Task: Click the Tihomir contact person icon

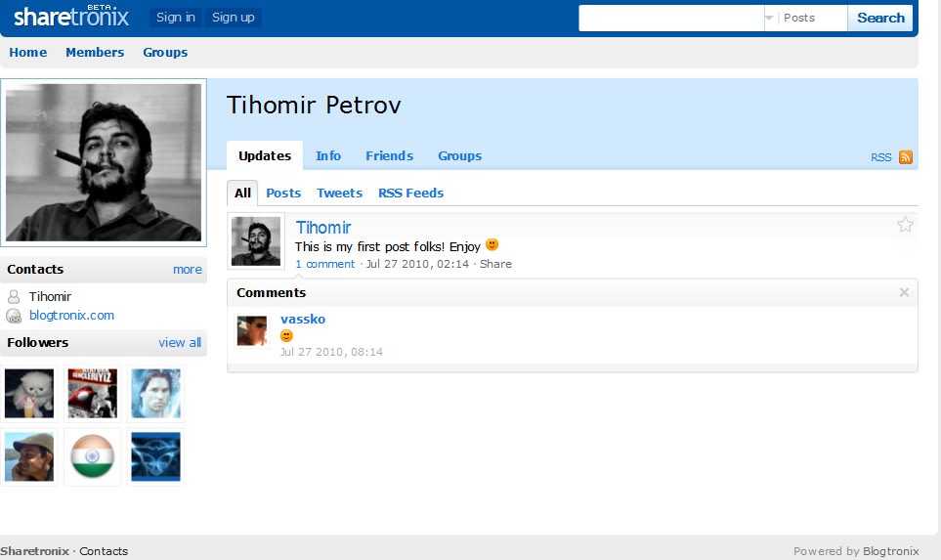Action: coord(14,296)
